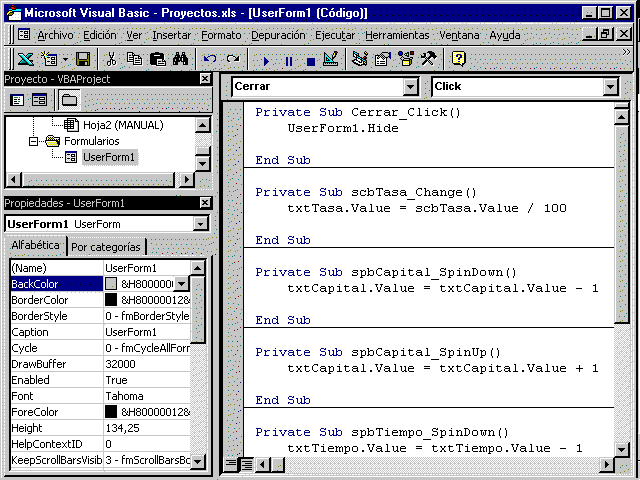Open Find with the binoculars icon
This screenshot has height=480, width=640.
[x=180, y=59]
